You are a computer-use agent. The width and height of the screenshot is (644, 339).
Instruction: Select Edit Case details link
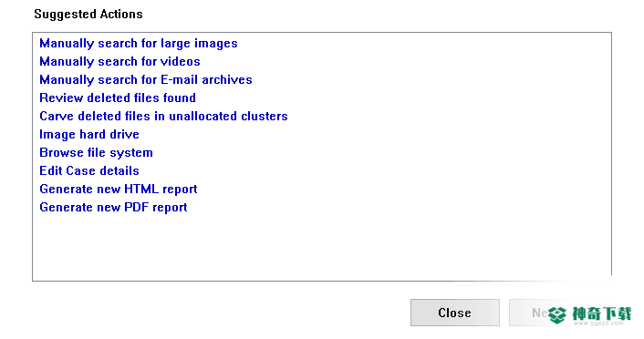click(x=89, y=170)
